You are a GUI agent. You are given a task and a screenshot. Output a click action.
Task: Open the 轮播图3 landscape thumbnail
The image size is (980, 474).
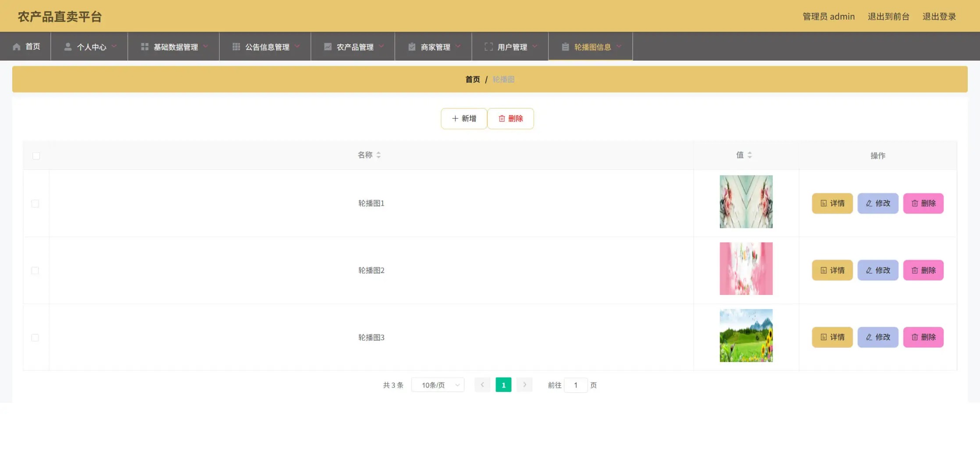(746, 336)
